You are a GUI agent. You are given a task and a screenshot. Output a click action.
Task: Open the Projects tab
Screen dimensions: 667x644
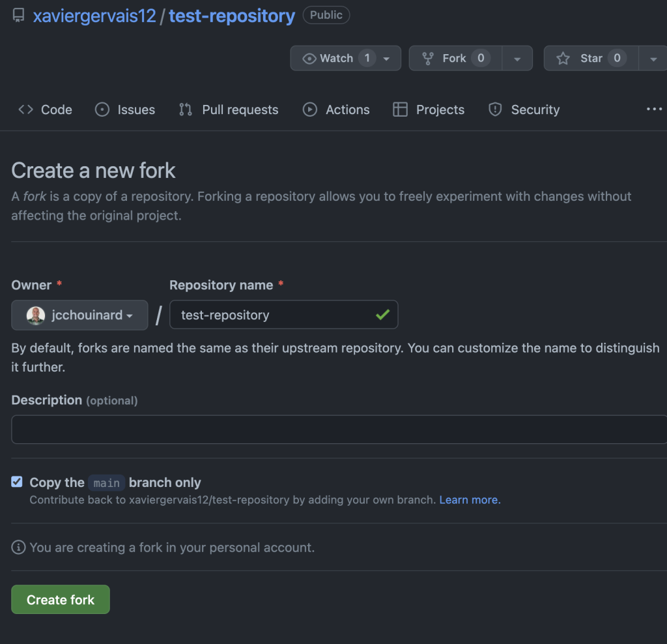click(429, 110)
